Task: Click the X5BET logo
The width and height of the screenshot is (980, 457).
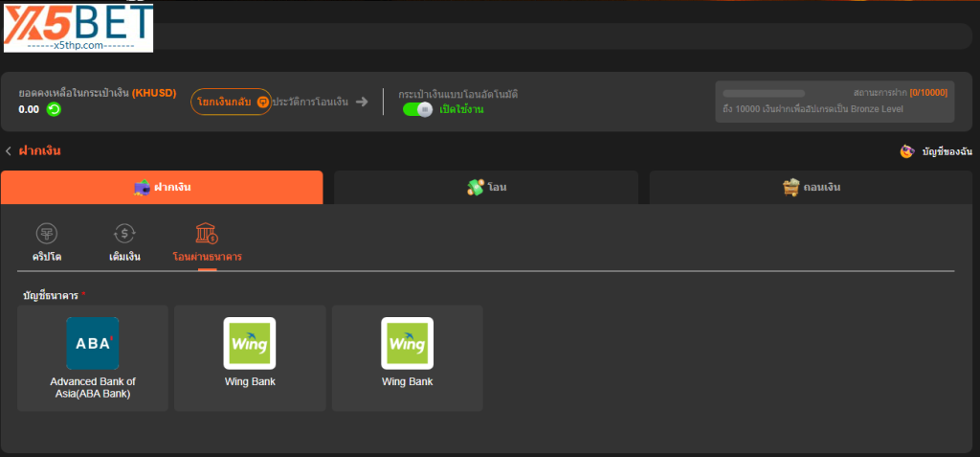Action: (78, 27)
